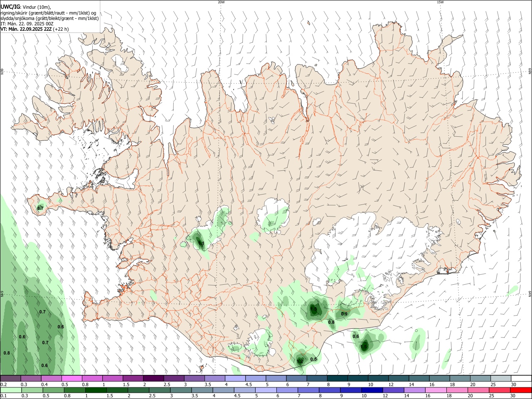Select the dark teal 8 swatch, upper scale
This screenshot has height=399, width=532.
pyautogui.click(x=337, y=379)
